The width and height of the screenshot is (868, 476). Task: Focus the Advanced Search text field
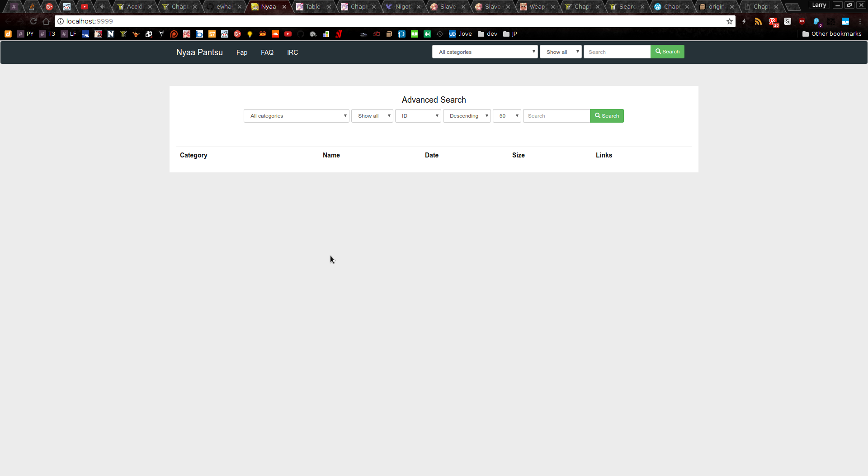(556, 116)
